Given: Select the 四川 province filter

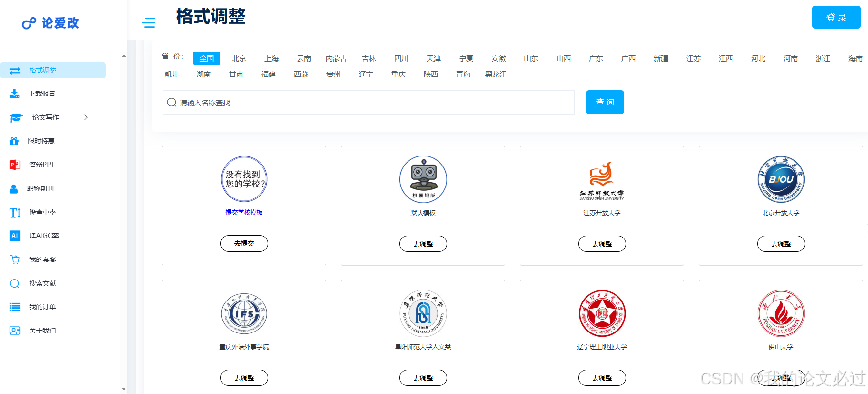Looking at the screenshot, I should 401,58.
